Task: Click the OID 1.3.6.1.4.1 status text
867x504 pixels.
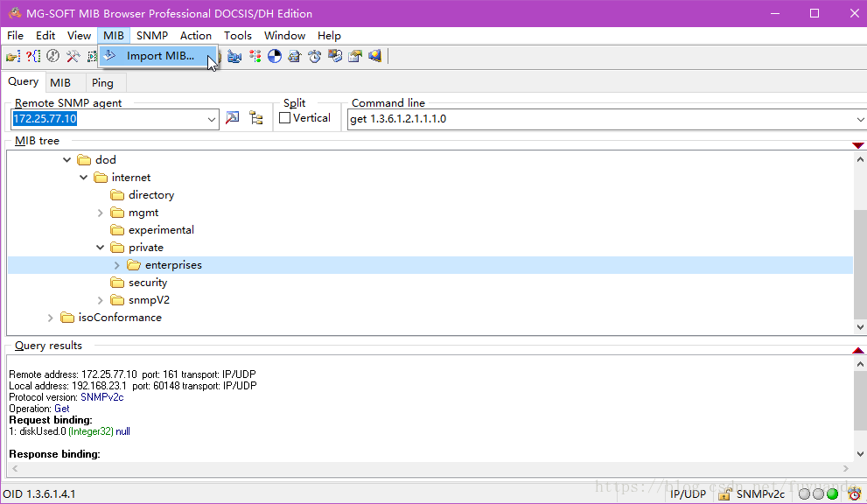Action: pos(39,494)
